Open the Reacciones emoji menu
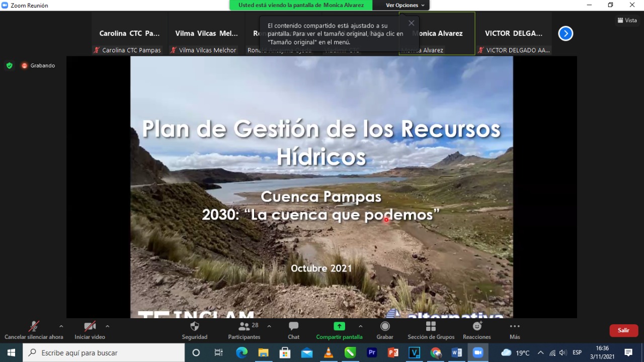 [x=476, y=327]
